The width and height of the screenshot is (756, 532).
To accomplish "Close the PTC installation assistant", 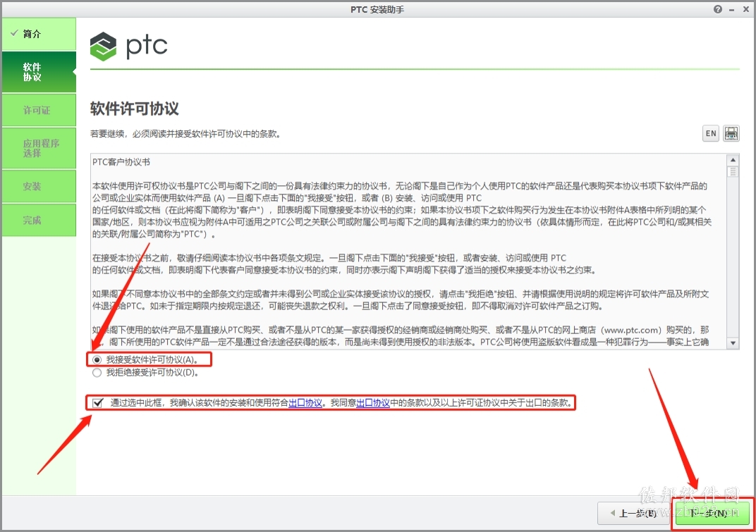I will [745, 9].
